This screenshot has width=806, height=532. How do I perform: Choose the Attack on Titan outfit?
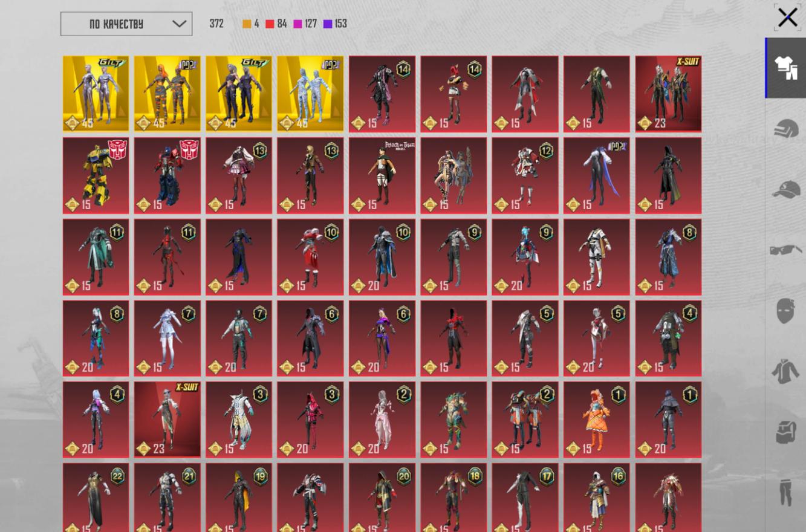click(382, 175)
